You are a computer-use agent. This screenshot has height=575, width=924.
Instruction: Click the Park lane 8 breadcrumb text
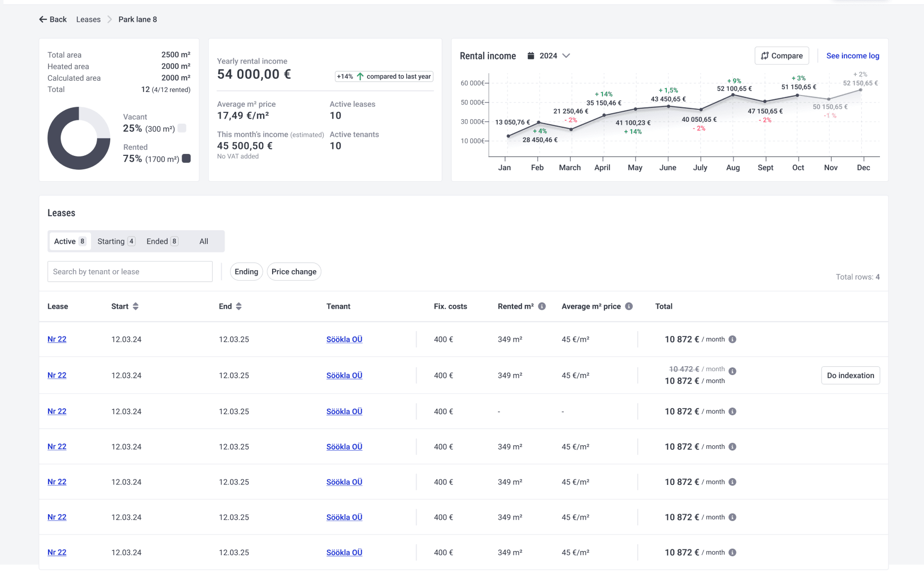[138, 19]
